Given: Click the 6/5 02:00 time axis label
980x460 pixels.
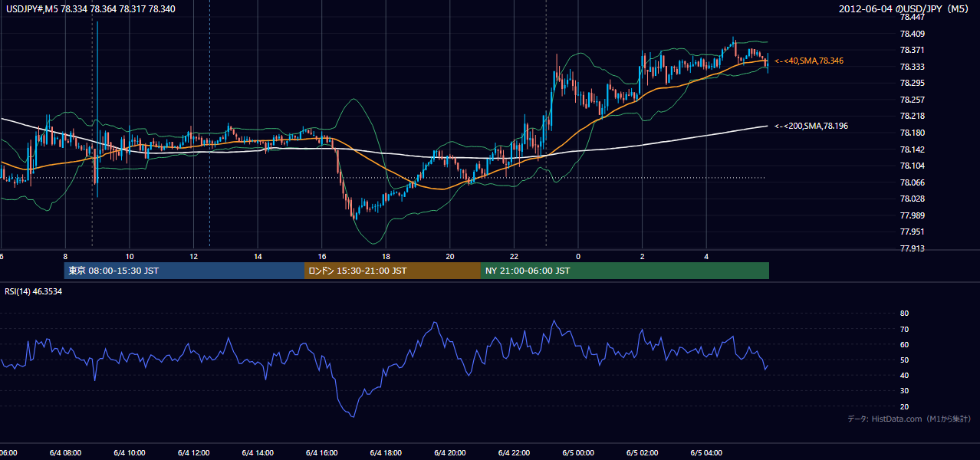Looking at the screenshot, I should (643, 452).
